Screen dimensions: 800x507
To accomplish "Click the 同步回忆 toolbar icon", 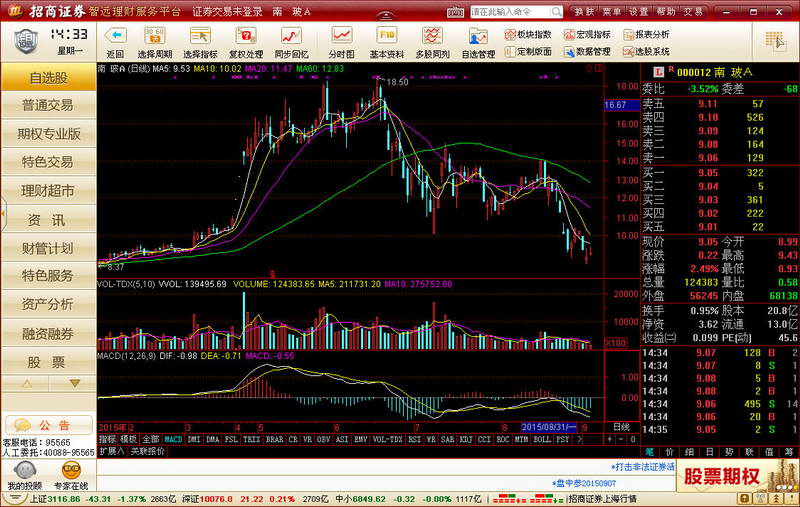I will point(291,38).
